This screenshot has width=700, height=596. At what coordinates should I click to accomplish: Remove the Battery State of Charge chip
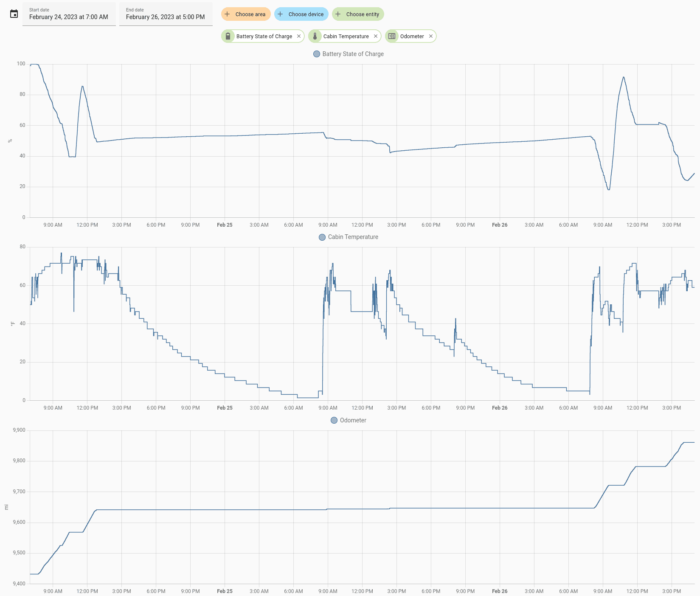pos(299,36)
